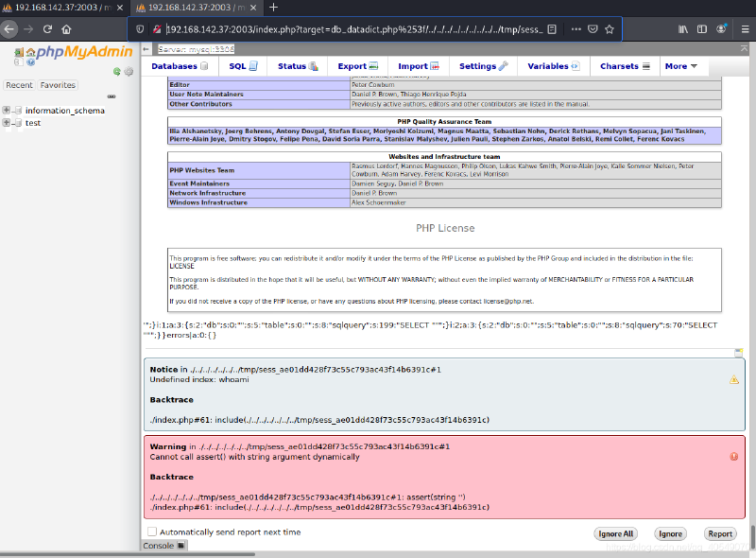This screenshot has height=558, width=756.
Task: Reload the navigation panel with the green arrow
Action: [x=116, y=72]
